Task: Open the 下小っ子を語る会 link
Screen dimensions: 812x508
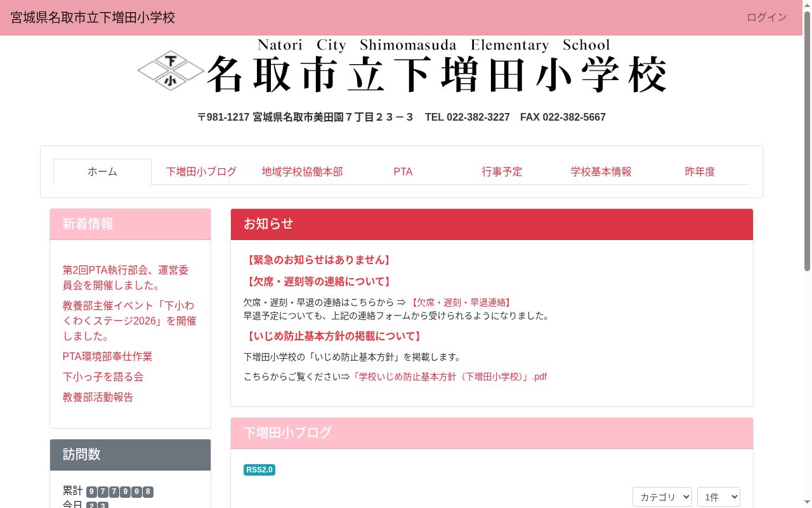Action: [x=103, y=377]
